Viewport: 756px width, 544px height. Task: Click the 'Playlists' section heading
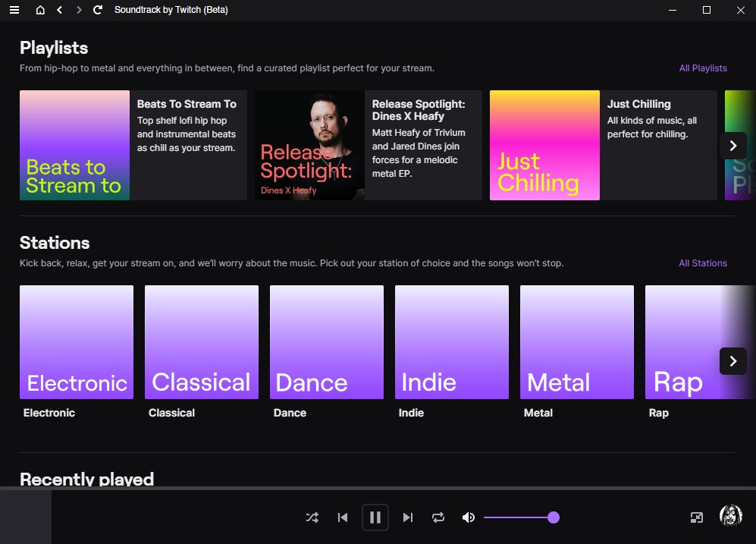tap(54, 48)
